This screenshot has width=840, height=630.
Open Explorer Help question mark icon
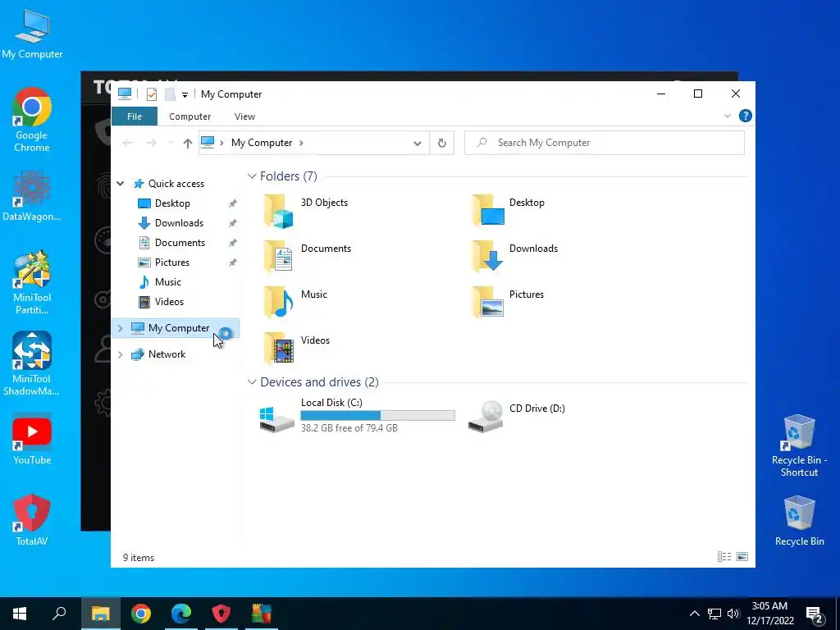click(x=745, y=116)
